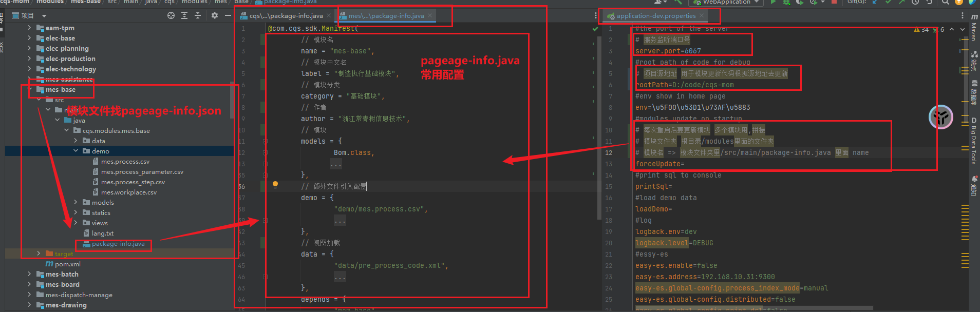
Task: Click the green inspection checkmark in left editor
Action: (x=595, y=29)
